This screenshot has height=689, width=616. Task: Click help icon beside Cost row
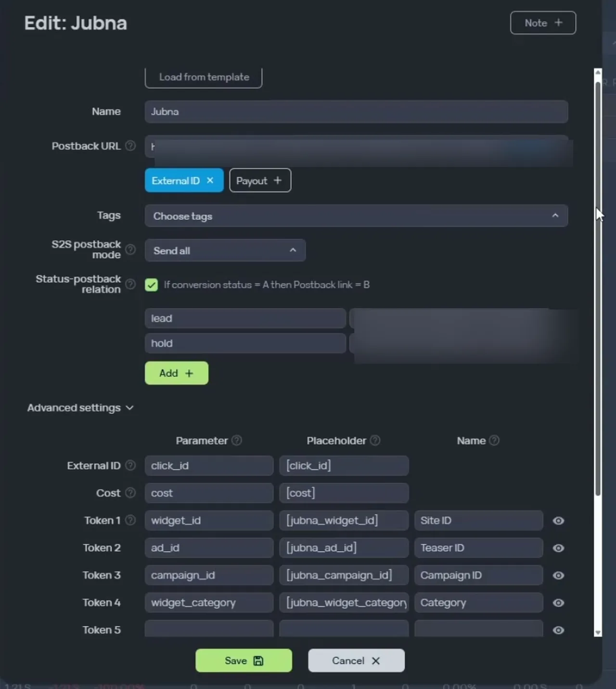click(130, 493)
